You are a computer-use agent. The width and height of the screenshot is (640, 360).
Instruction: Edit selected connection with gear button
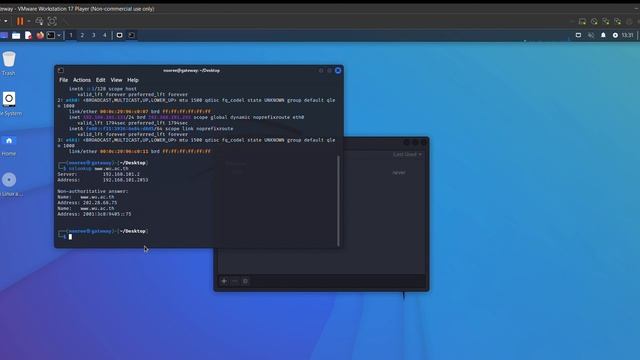click(245, 281)
